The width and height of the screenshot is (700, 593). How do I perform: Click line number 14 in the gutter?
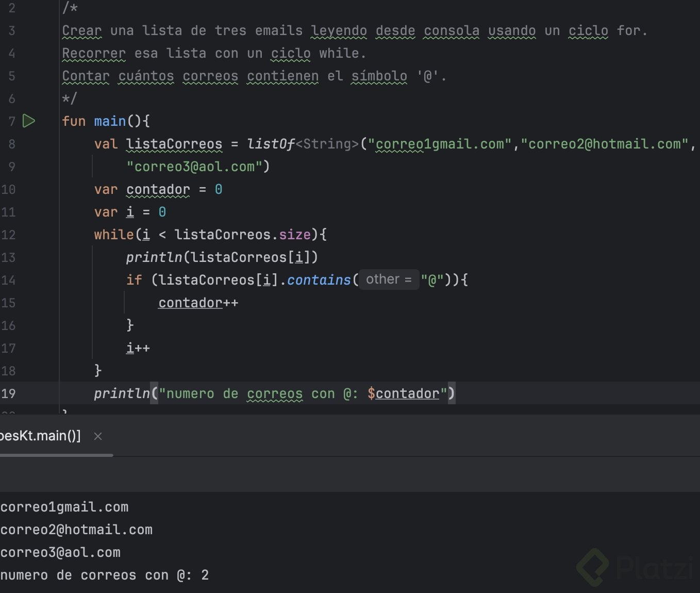(8, 280)
